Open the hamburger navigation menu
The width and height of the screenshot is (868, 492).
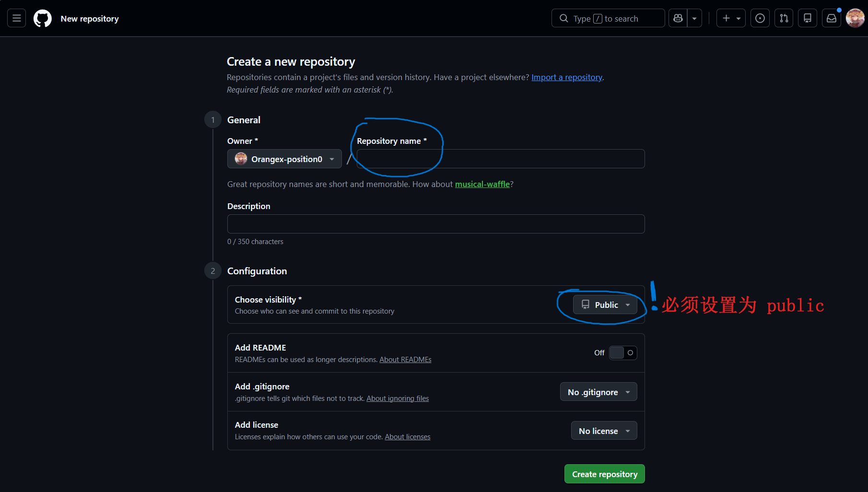pyautogui.click(x=16, y=18)
